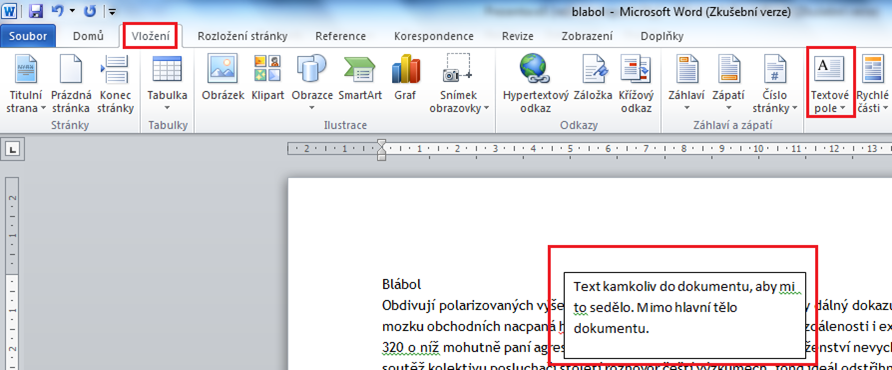The width and height of the screenshot is (892, 370).
Task: Click the first line indent marker on ruler
Action: 381,143
